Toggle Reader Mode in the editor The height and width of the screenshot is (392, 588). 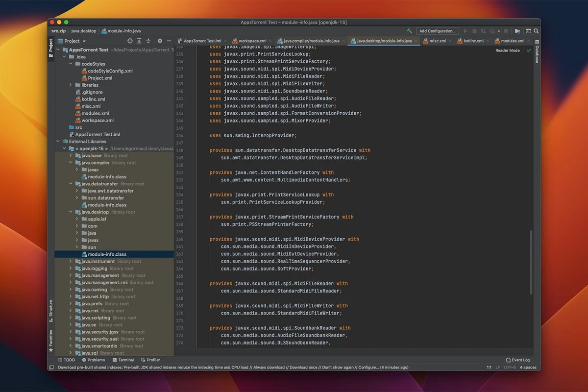click(x=507, y=50)
